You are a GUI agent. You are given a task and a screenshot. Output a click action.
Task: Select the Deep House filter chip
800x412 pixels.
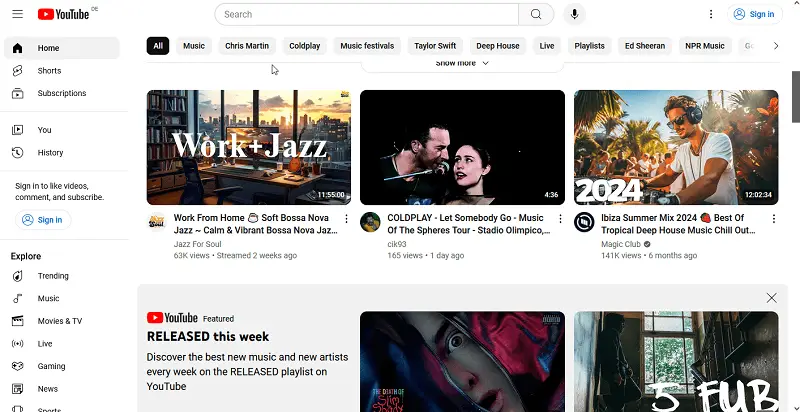(498, 46)
